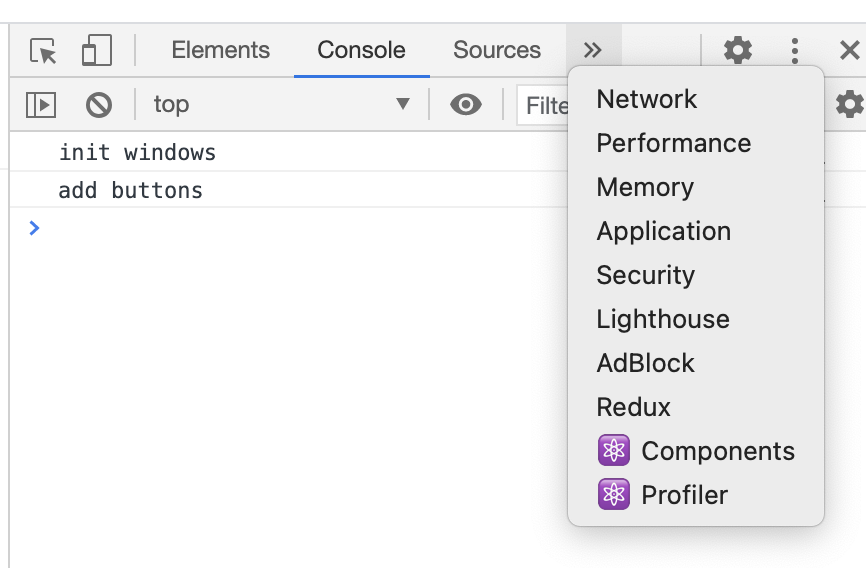Screen dimensions: 866x568
Task: Open the Redux panel from the menu
Action: point(634,407)
